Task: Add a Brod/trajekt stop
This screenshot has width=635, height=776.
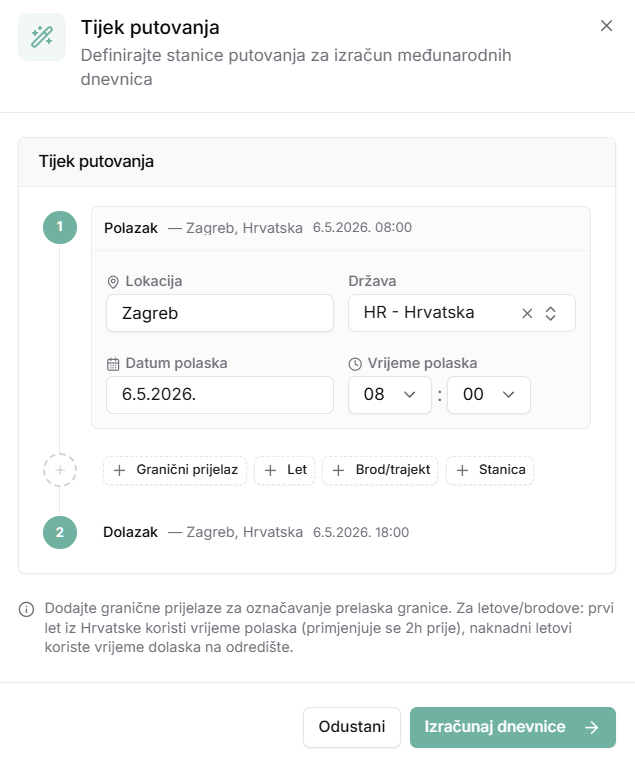Action: click(380, 470)
